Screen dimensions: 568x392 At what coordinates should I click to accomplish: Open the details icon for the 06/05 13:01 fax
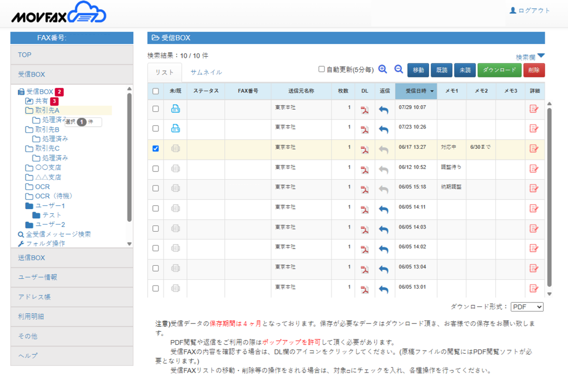coord(534,289)
